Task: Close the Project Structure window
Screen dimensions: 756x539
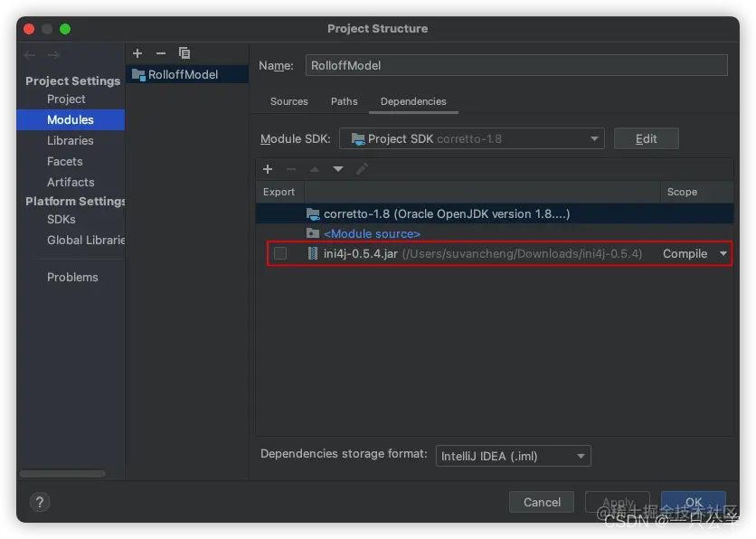Action: [x=29, y=29]
